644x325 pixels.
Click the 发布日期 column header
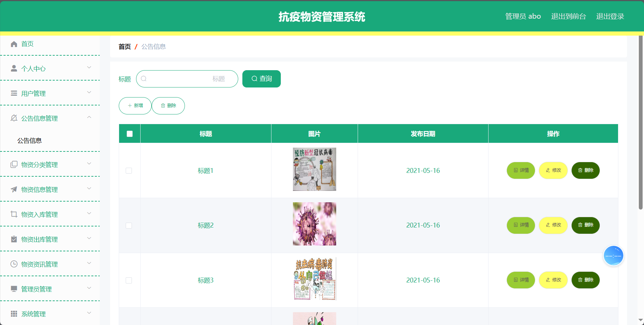[423, 134]
